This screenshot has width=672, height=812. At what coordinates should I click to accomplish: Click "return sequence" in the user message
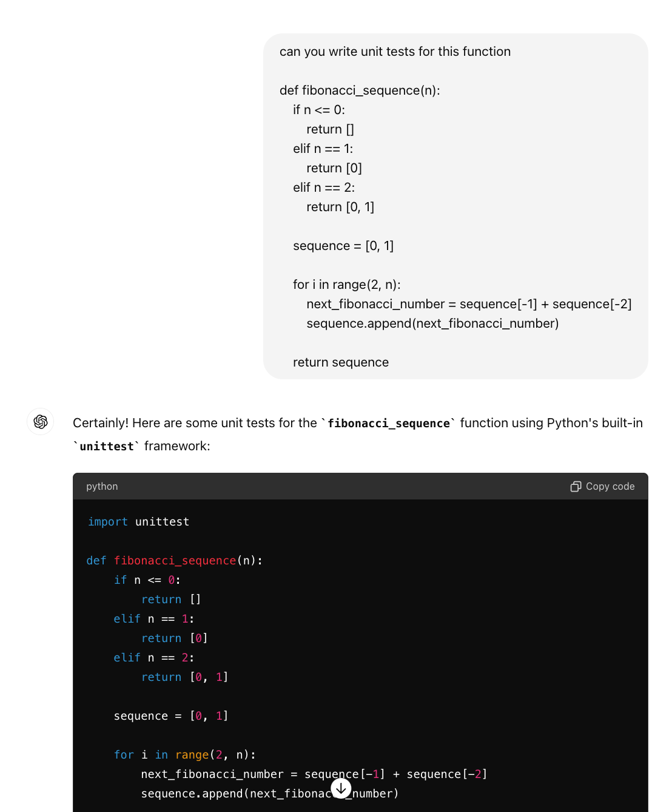[340, 362]
